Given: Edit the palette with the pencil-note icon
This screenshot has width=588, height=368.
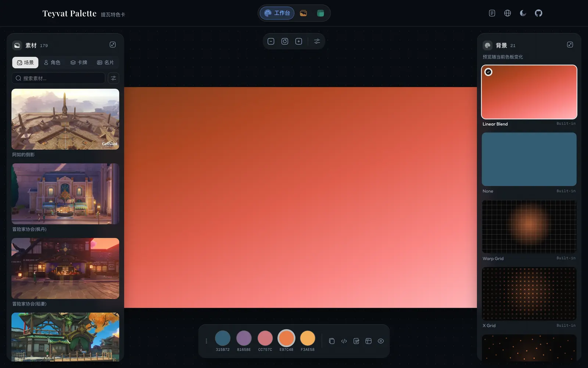Looking at the screenshot, I should [356, 341].
